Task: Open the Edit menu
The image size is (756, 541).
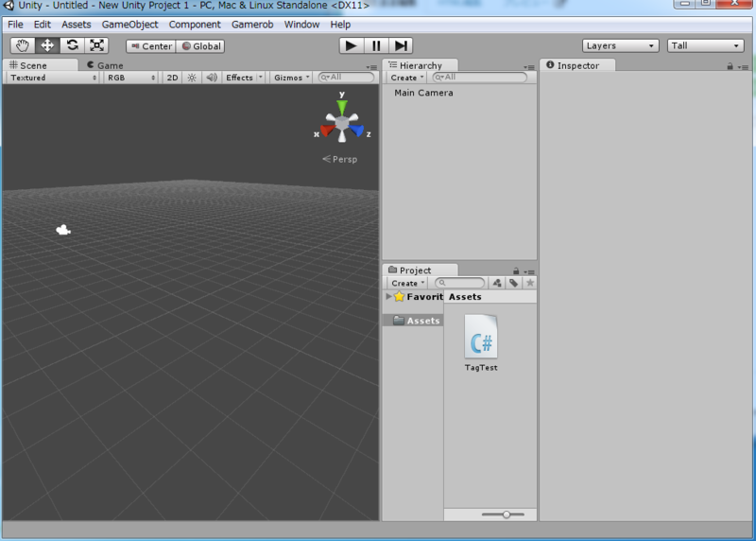Action: pos(43,25)
